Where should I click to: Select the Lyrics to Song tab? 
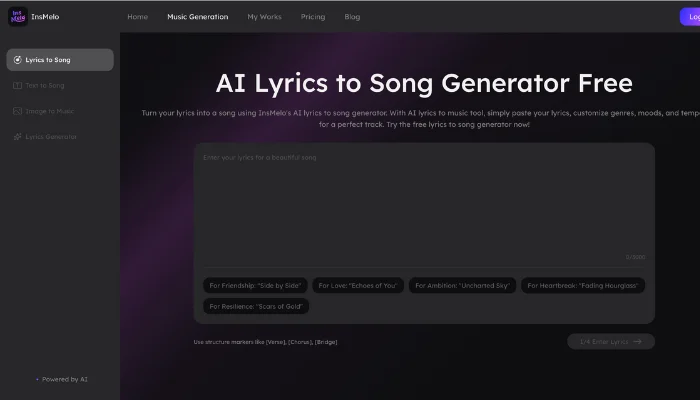[x=60, y=60]
